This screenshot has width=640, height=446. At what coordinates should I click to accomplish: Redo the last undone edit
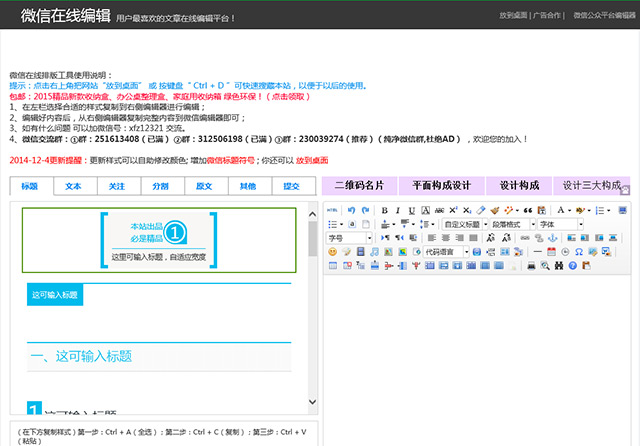(365, 210)
